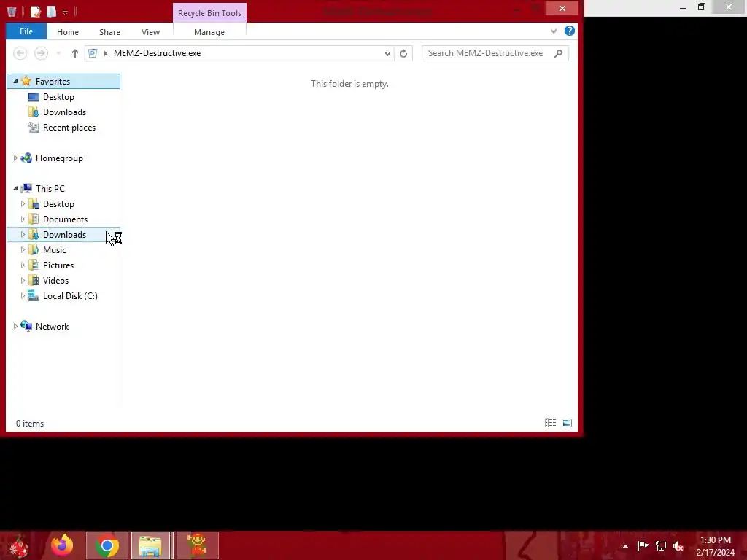Expand the Pictures folder node
This screenshot has width=747, height=560.
23,265
